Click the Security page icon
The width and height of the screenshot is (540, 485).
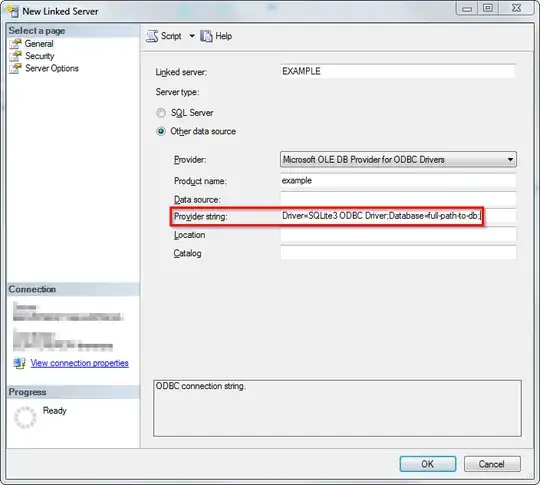pos(15,56)
